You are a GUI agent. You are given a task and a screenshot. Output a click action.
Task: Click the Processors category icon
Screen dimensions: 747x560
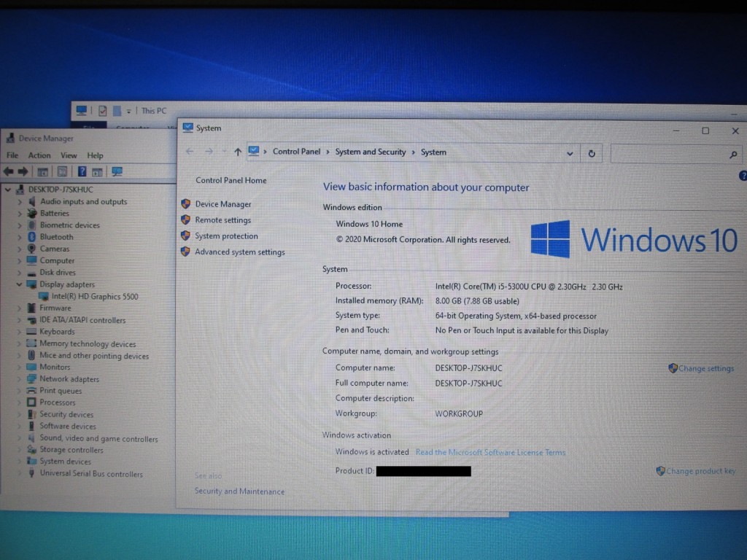click(x=32, y=402)
